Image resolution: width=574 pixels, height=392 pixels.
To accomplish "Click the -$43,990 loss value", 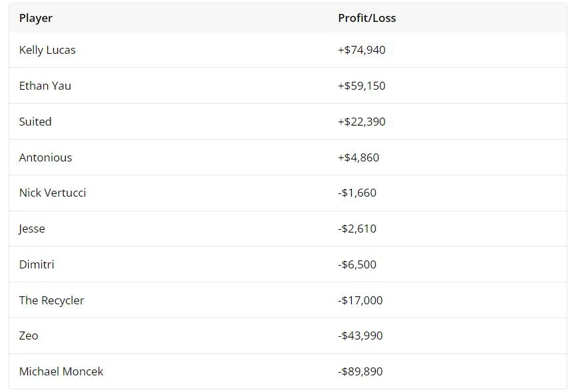I will point(360,336).
